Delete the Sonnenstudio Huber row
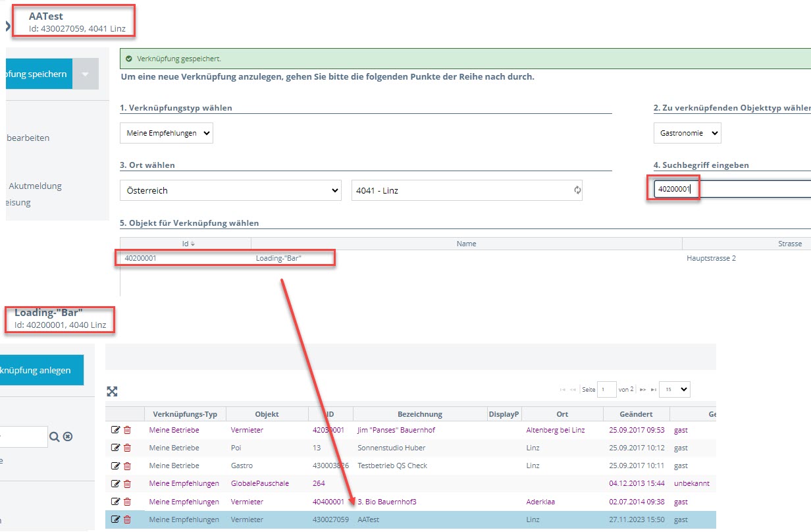Image resolution: width=811 pixels, height=532 pixels. 128,448
